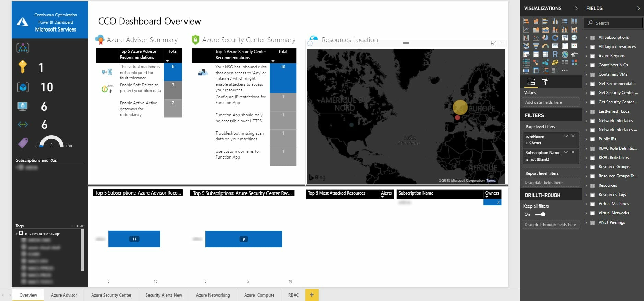Image resolution: width=644 pixels, height=301 pixels.
Task: Switch to the RBAC page tab
Action: click(293, 295)
